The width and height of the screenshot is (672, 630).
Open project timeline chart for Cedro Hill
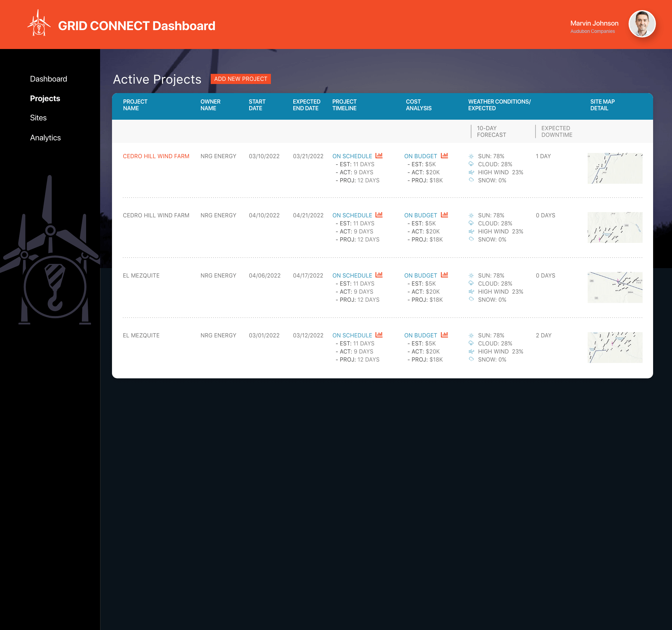[x=379, y=156]
